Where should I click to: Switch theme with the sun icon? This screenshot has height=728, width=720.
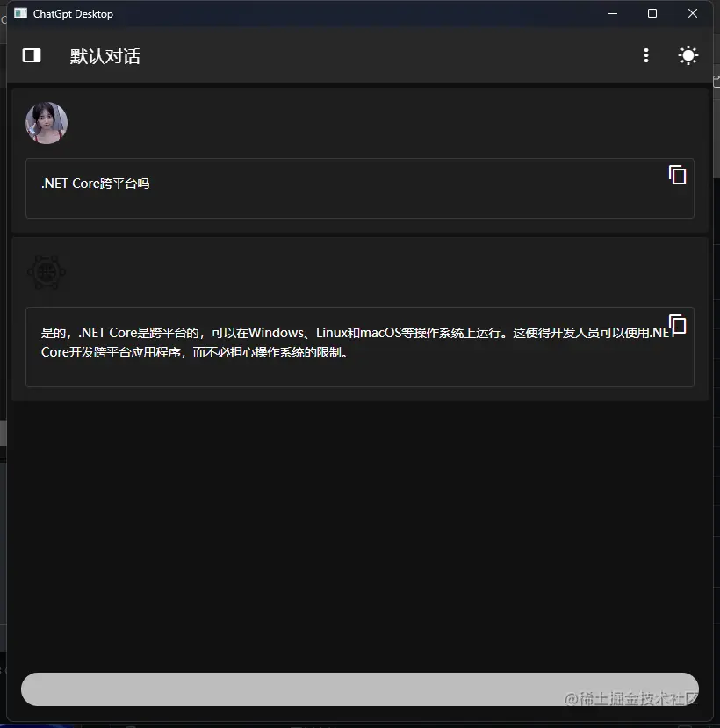point(688,55)
